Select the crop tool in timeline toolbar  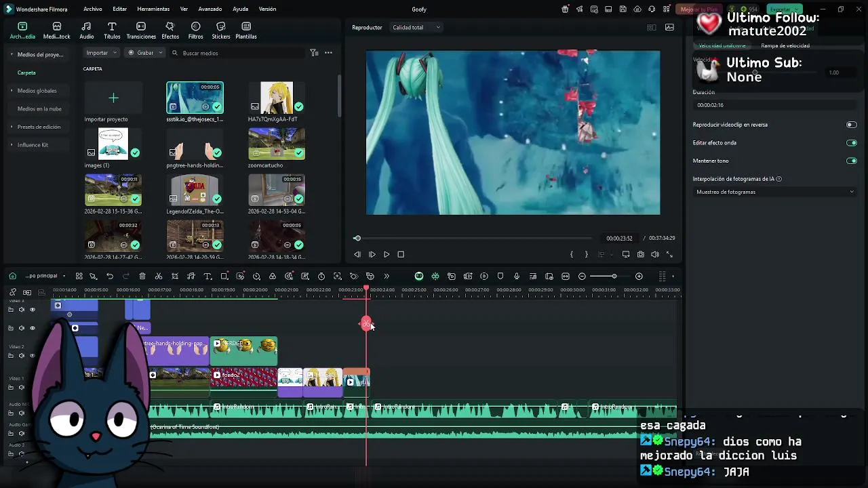(x=175, y=276)
